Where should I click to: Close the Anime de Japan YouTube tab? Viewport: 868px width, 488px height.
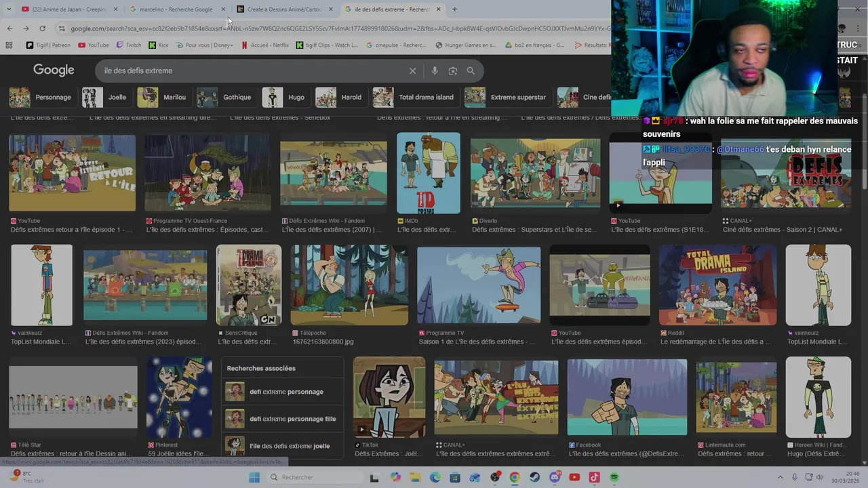(x=115, y=9)
